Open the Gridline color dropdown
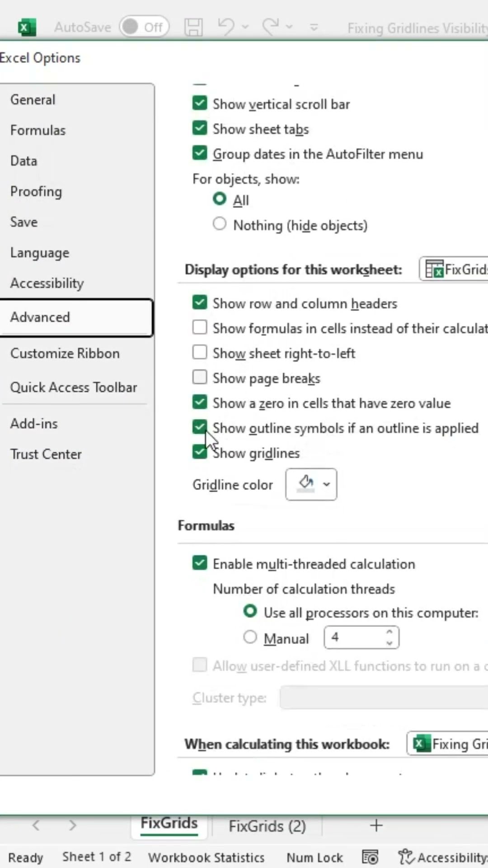This screenshot has height=868, width=488. tap(311, 484)
